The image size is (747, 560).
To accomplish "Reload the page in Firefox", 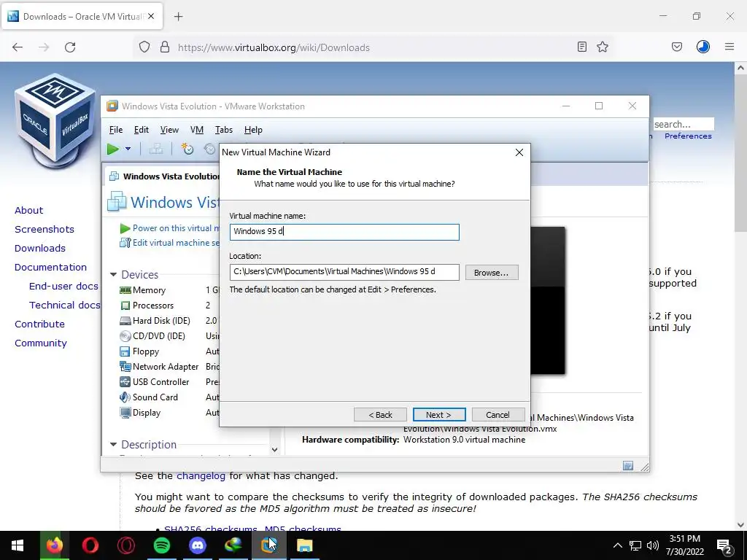I will coord(70,47).
